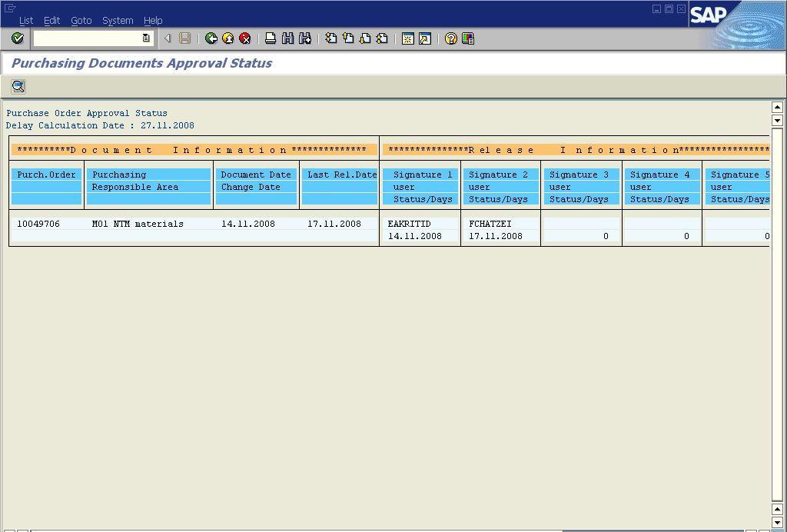The height and width of the screenshot is (532, 787).
Task: Open the Help menu
Action: [x=153, y=21]
